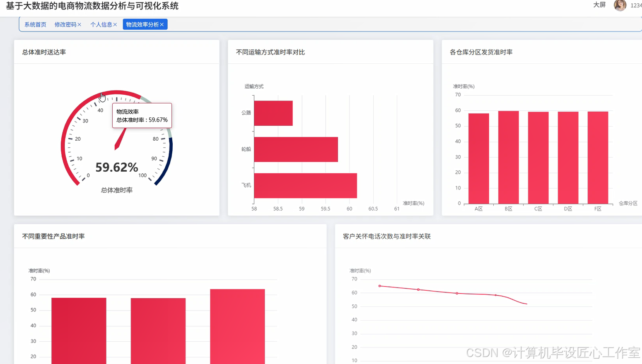The image size is (642, 364).
Task: Click the D区 axis label
Action: pyautogui.click(x=568, y=209)
